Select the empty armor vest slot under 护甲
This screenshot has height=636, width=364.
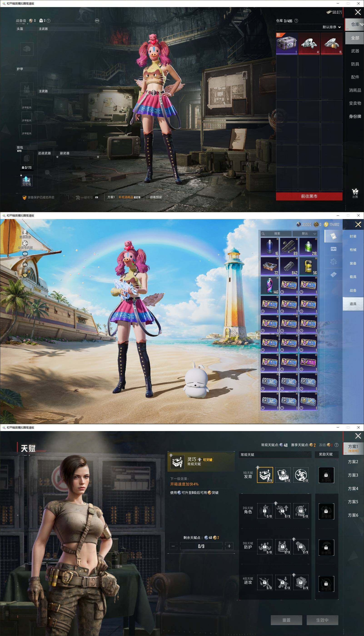27,89
